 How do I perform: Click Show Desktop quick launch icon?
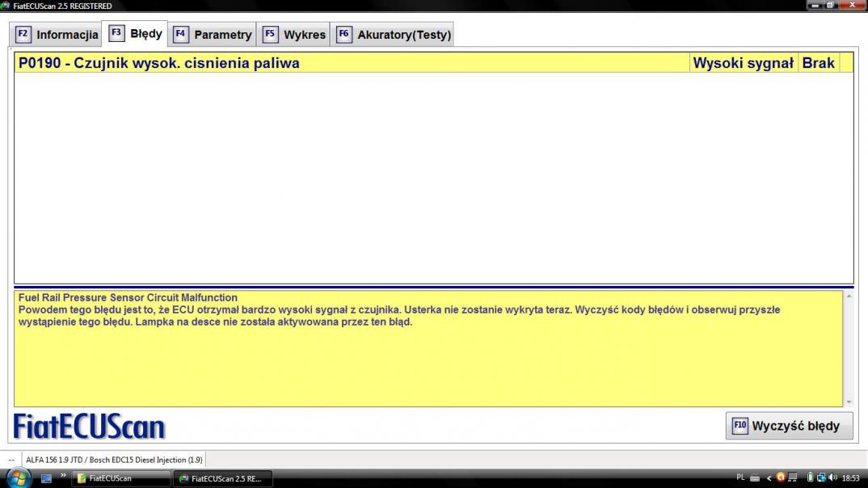47,478
